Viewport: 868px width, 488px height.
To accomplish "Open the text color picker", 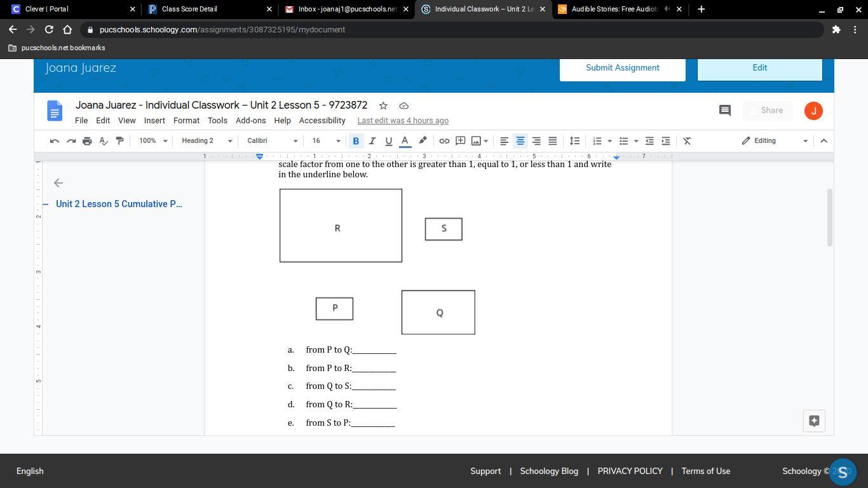I will pyautogui.click(x=405, y=141).
